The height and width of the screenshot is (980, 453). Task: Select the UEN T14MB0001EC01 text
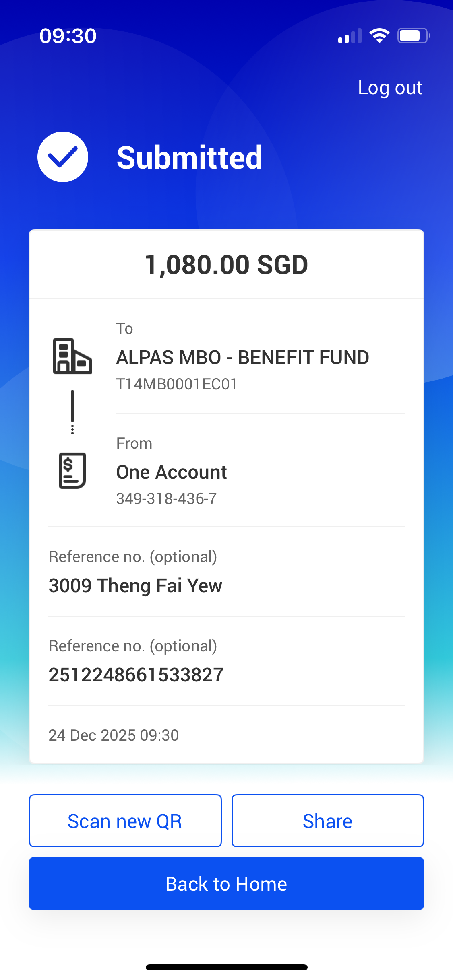[177, 384]
